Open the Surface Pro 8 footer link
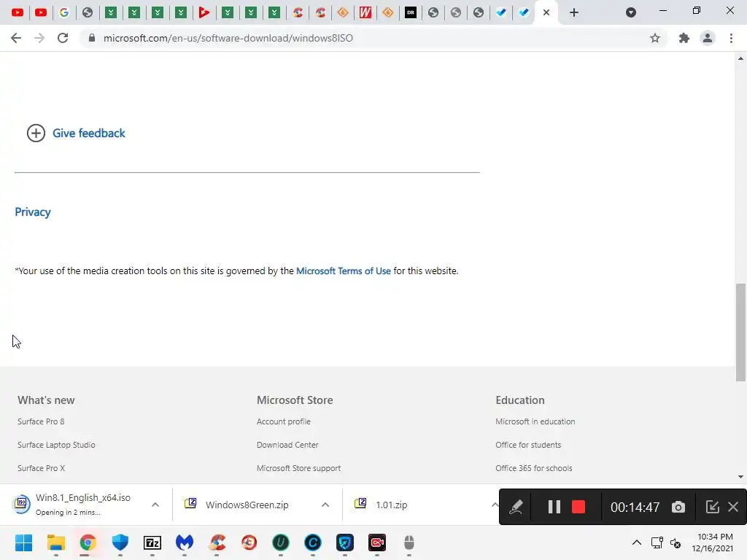Image resolution: width=747 pixels, height=560 pixels. 41,421
